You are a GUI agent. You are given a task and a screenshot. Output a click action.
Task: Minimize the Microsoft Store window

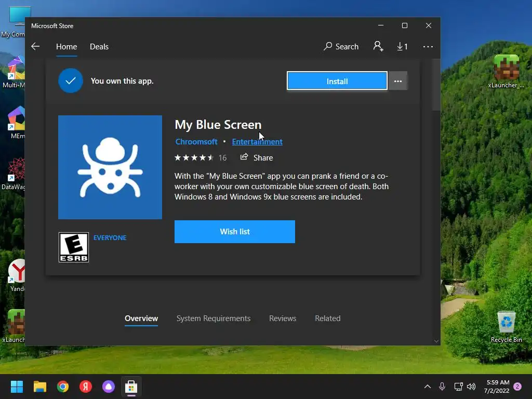click(x=381, y=26)
